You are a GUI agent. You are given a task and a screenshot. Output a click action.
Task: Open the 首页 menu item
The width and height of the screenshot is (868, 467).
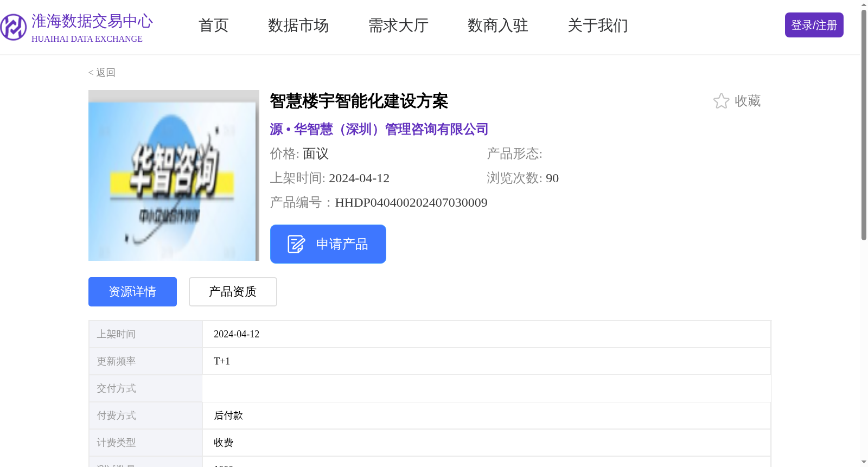[x=213, y=25]
